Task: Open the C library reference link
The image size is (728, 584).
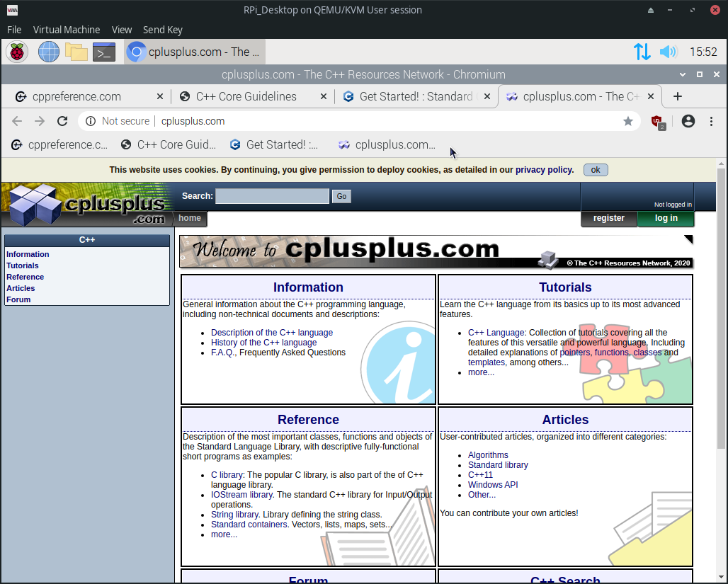Action: click(227, 475)
